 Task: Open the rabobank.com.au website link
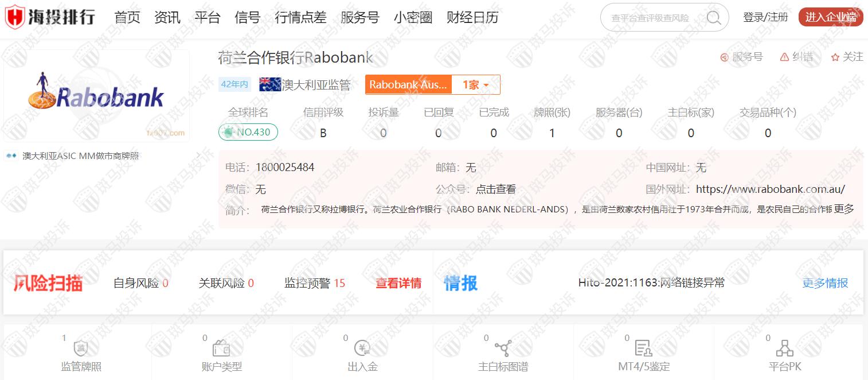[770, 189]
